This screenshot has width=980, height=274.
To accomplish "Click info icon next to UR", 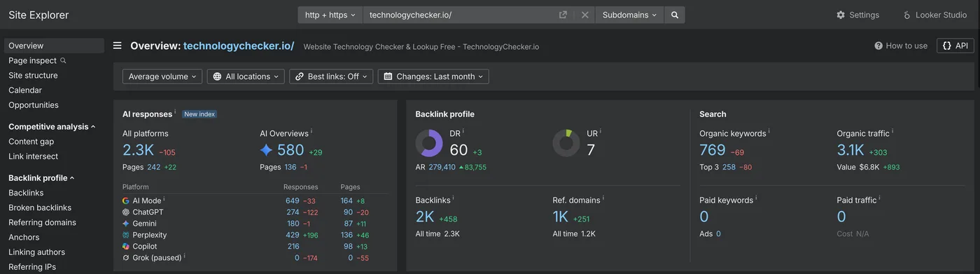I will tap(601, 131).
